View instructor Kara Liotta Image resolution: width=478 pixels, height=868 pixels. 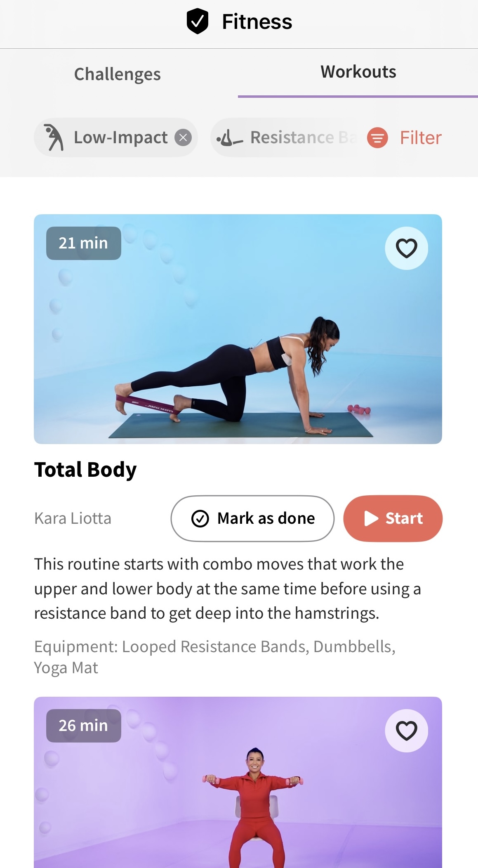tap(73, 518)
